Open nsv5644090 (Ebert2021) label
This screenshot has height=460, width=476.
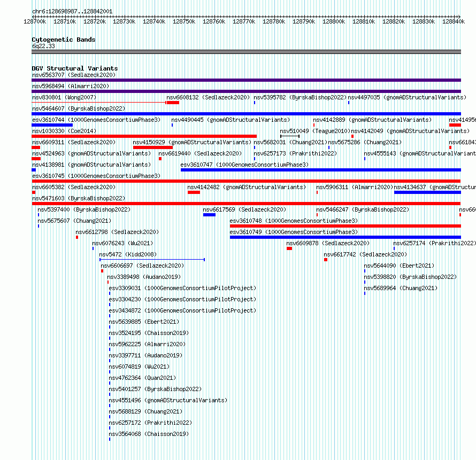coord(399,266)
